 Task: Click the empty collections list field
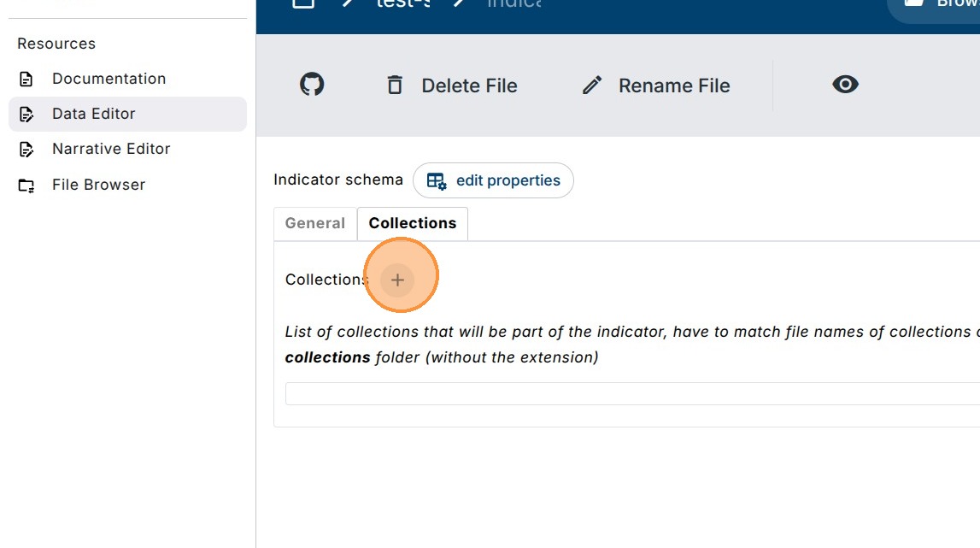pyautogui.click(x=632, y=393)
